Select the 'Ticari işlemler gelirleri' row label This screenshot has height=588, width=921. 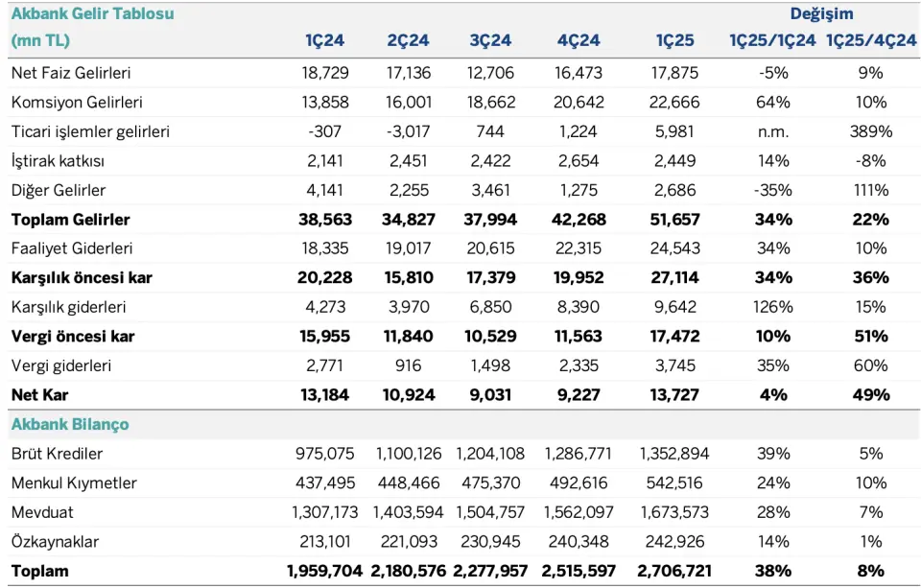click(x=90, y=131)
